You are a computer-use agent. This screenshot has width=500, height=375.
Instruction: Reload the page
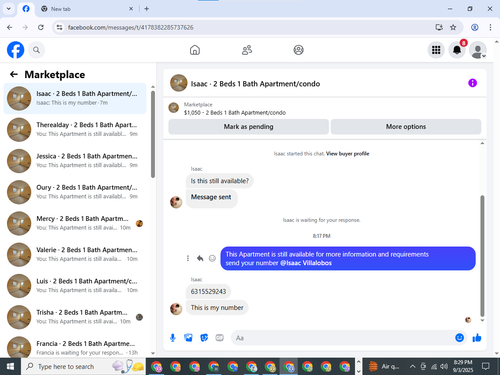[41, 27]
